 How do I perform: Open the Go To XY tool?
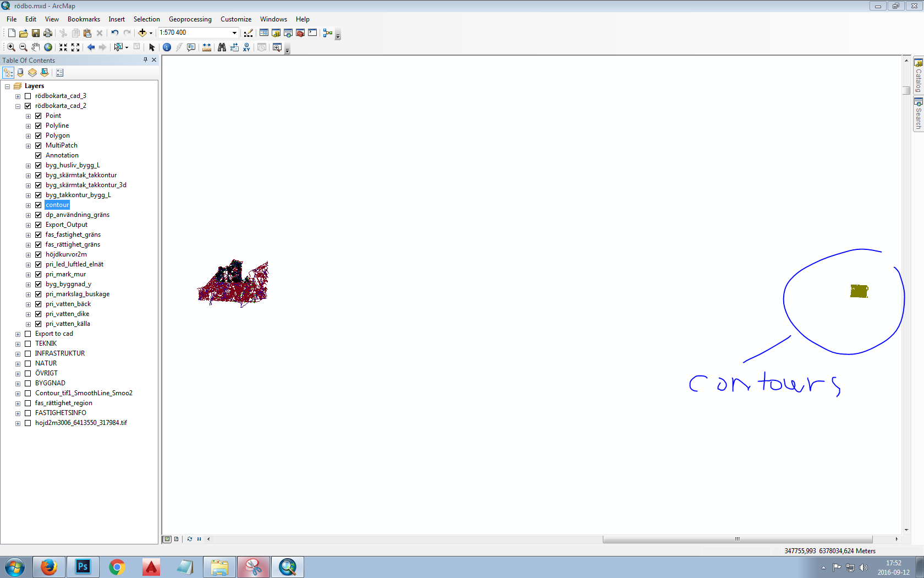coord(246,47)
